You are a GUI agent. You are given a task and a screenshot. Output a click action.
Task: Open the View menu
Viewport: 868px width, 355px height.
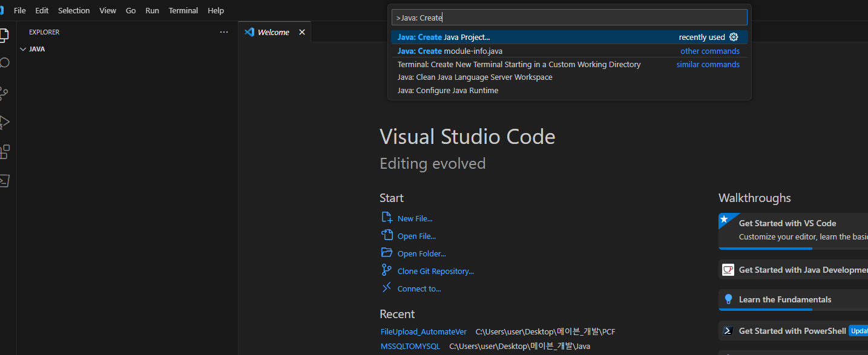(108, 10)
